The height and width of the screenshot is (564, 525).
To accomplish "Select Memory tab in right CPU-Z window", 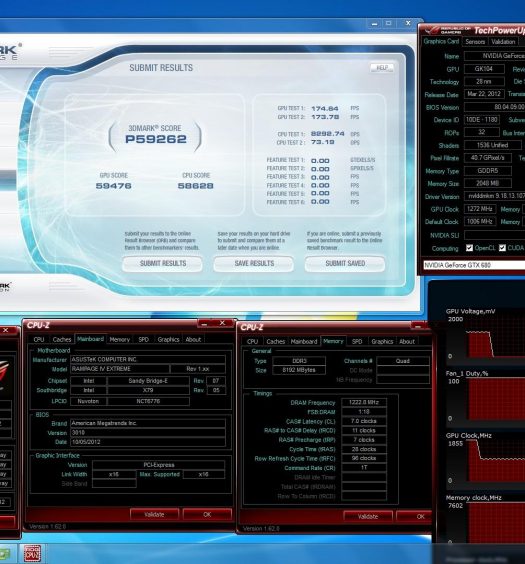I will click(x=333, y=341).
